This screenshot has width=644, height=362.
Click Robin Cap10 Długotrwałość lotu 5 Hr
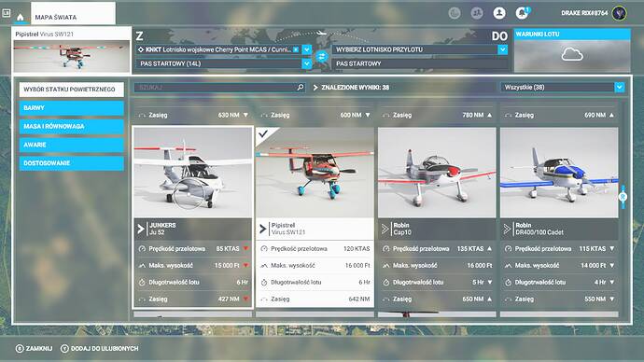pos(437,283)
